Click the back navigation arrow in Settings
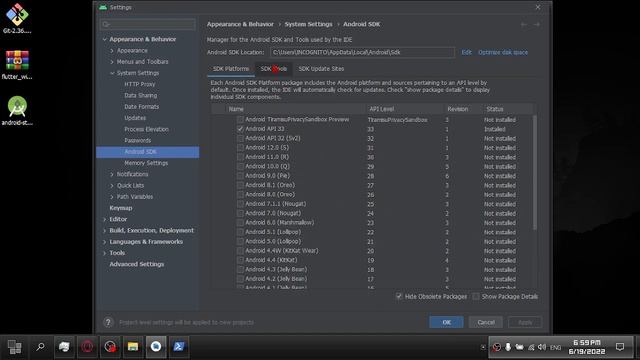The height and width of the screenshot is (360, 640). click(524, 24)
